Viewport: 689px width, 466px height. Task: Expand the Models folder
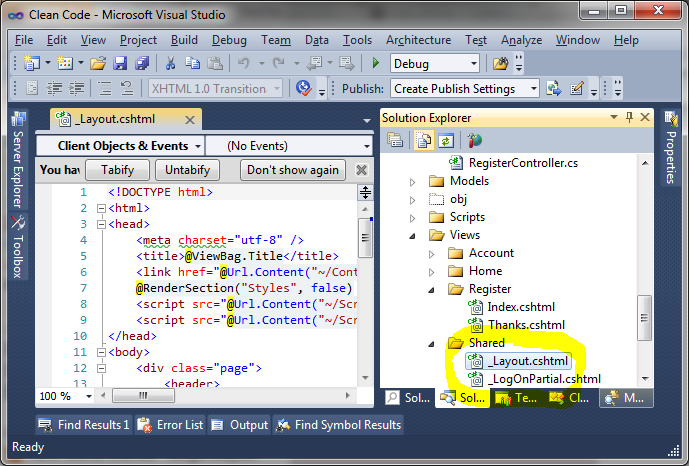click(412, 182)
